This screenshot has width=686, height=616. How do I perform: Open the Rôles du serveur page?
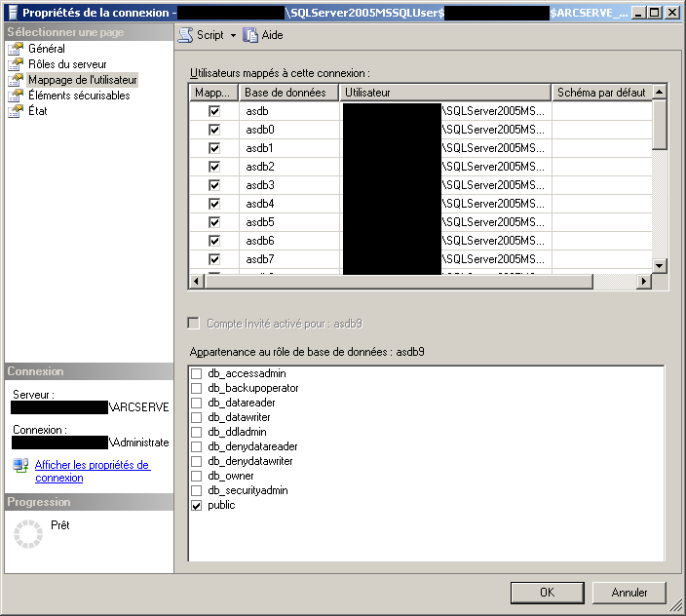(x=66, y=64)
